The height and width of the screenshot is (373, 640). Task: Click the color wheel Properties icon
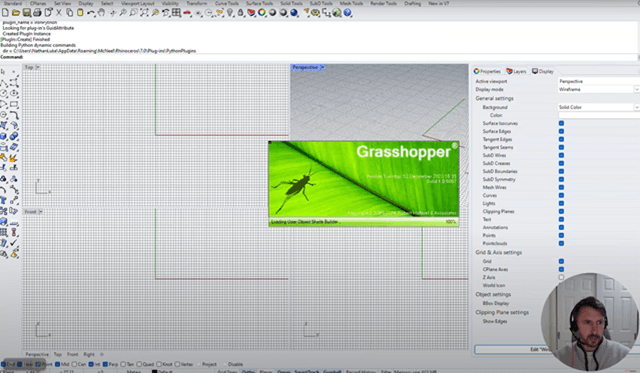coord(262,13)
